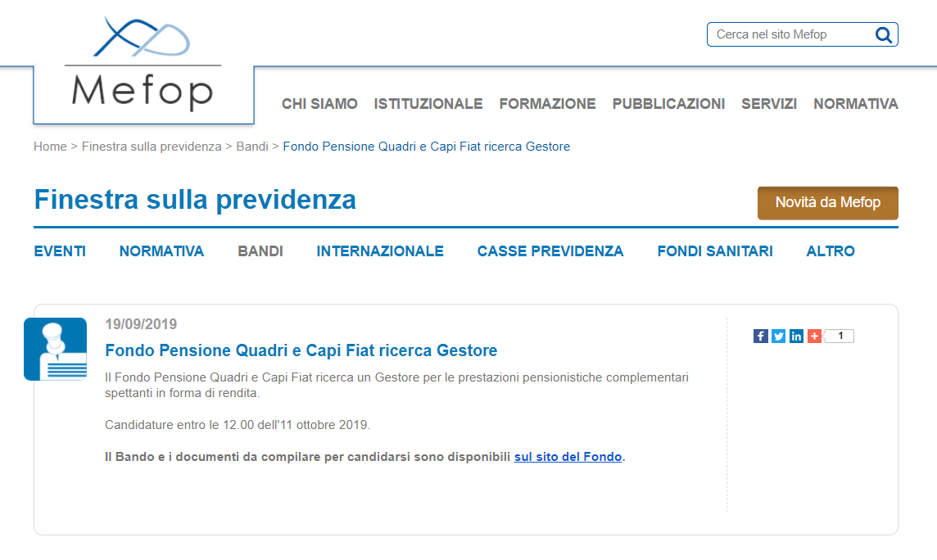This screenshot has height=560, width=937.
Task: Click the current-page breadcrumb 'Fondo Pensione Quadri'
Action: point(426,147)
